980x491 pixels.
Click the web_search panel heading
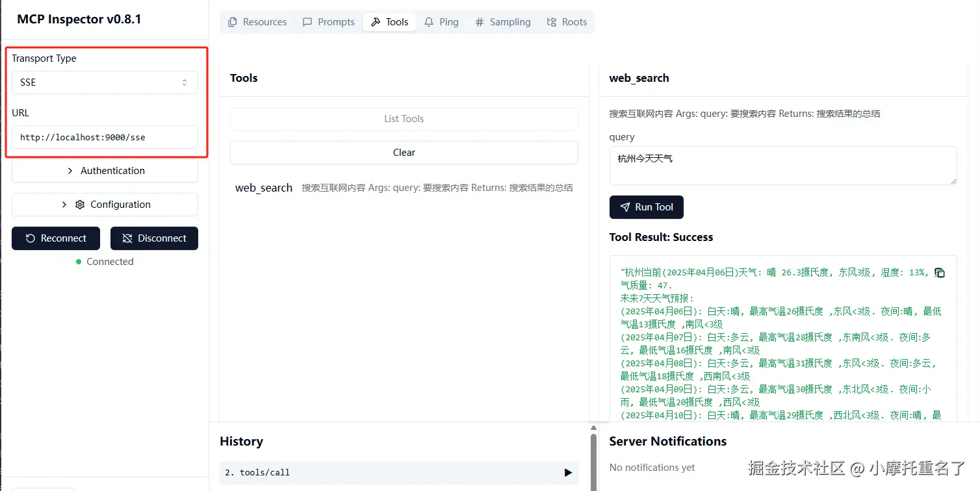click(x=639, y=78)
